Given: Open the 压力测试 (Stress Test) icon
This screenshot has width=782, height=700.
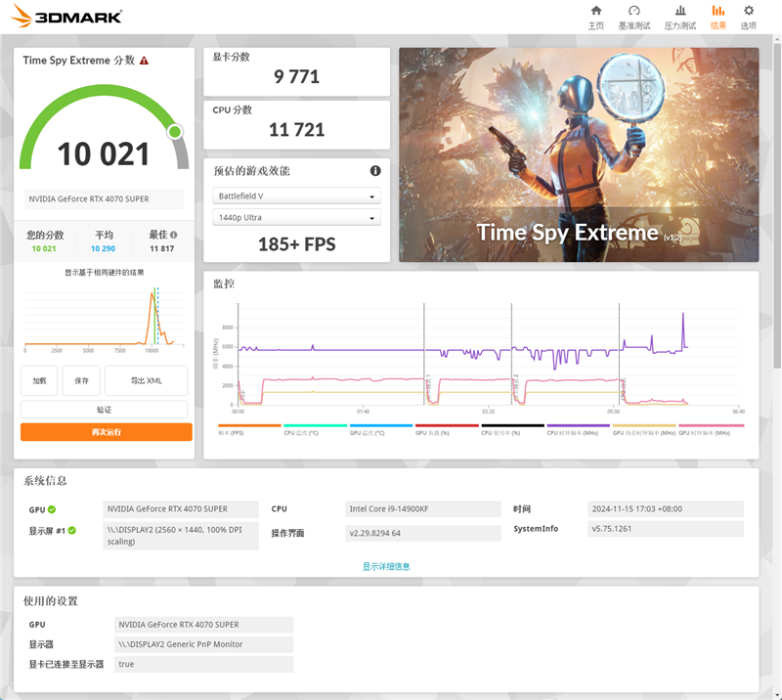Looking at the screenshot, I should click(x=680, y=17).
